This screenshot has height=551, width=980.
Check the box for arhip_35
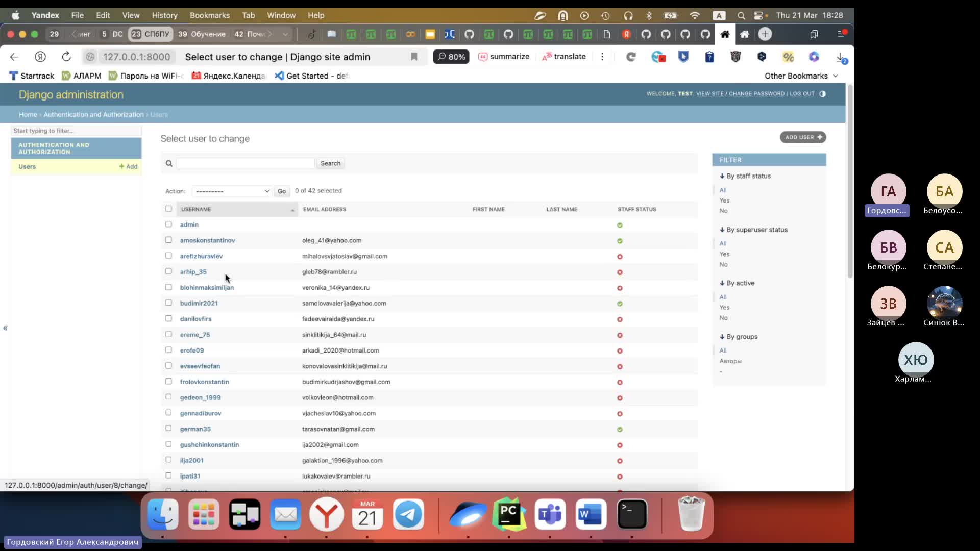[168, 271]
